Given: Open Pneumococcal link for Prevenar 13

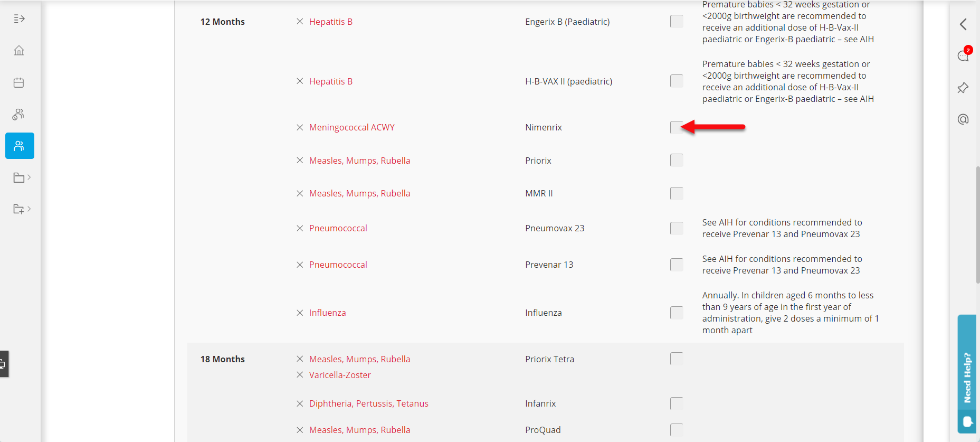Looking at the screenshot, I should (x=338, y=265).
